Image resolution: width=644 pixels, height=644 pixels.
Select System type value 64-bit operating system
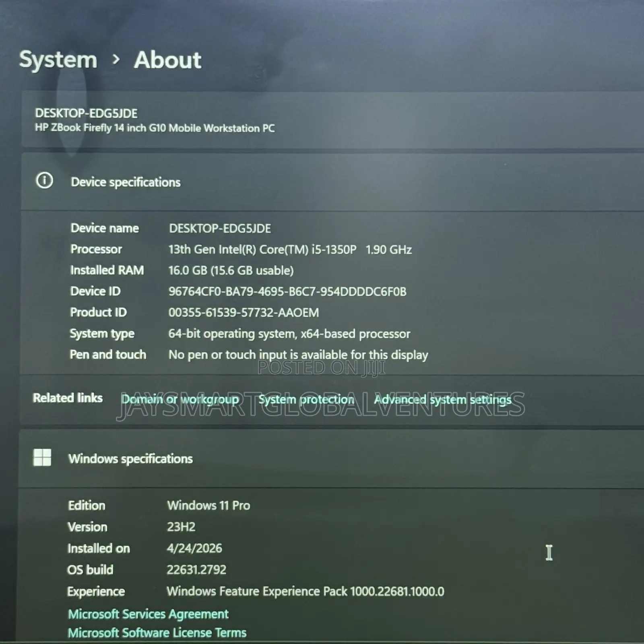[x=289, y=334]
